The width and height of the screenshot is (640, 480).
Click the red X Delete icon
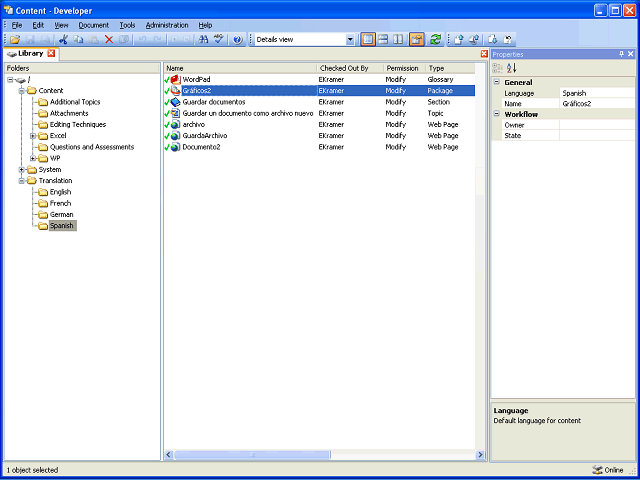(x=109, y=40)
